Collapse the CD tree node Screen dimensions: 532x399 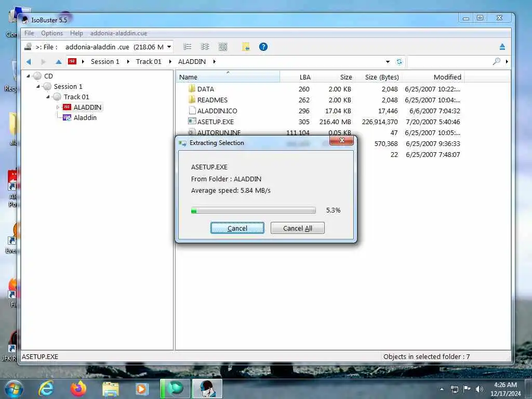(x=28, y=76)
